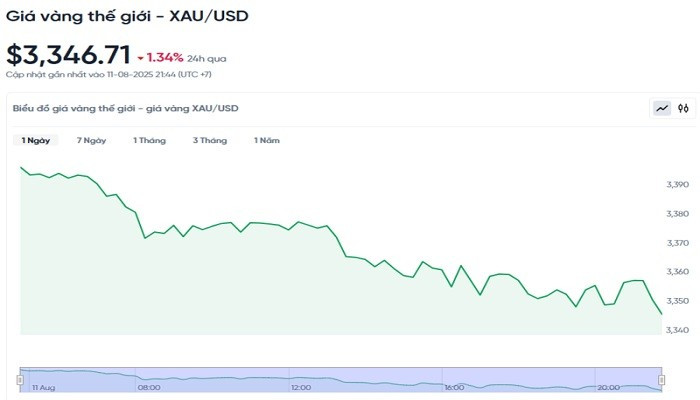The width and height of the screenshot is (700, 400).
Task: Click left handle of range navigator
Action: point(19,379)
